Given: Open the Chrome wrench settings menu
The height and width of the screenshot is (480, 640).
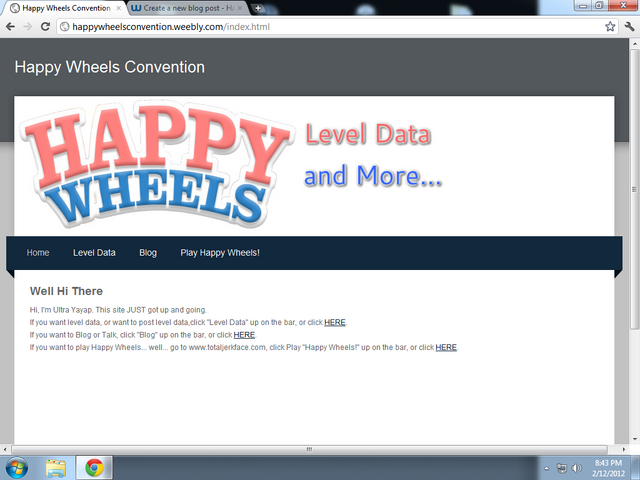Looking at the screenshot, I should click(629, 27).
